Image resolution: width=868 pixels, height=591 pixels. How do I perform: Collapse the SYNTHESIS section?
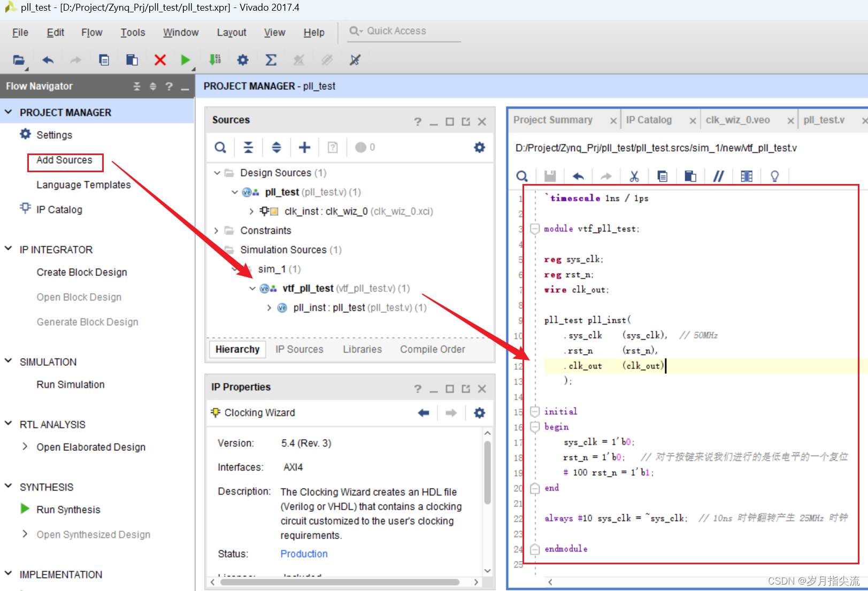[9, 487]
